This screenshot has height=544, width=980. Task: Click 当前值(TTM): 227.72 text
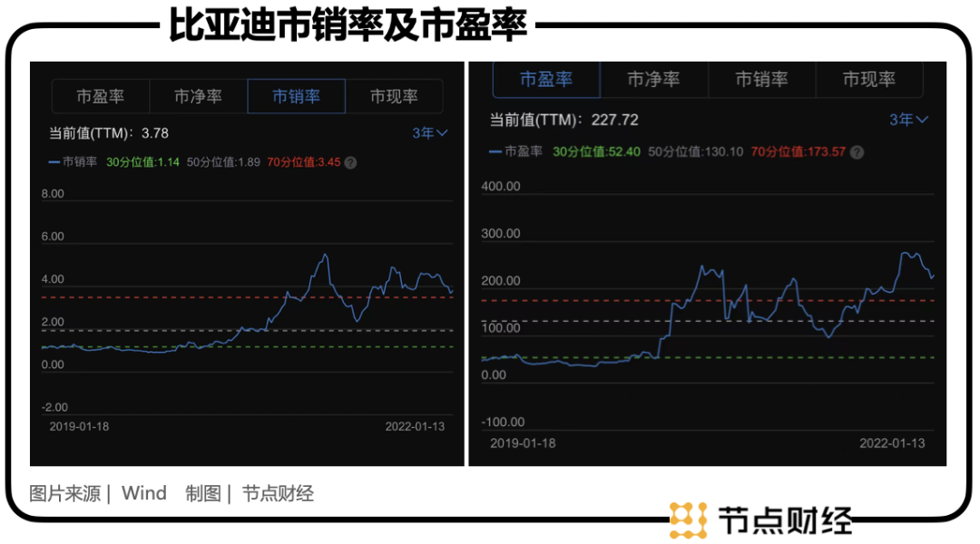[x=563, y=120]
